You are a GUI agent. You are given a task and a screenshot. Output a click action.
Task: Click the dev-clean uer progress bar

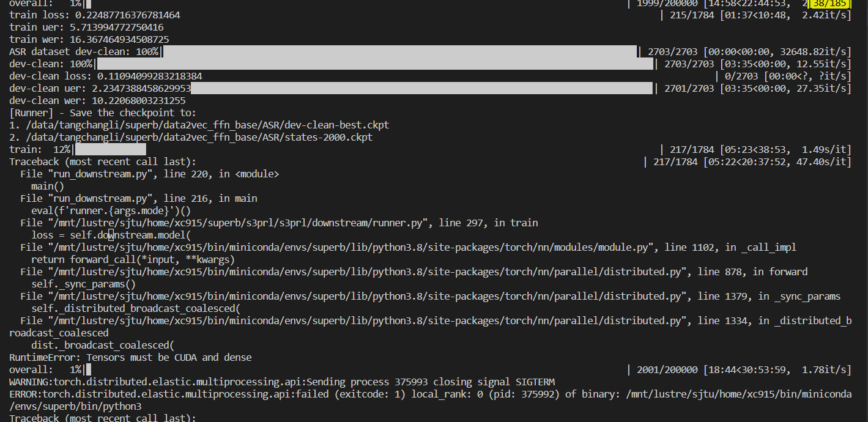[x=422, y=88]
